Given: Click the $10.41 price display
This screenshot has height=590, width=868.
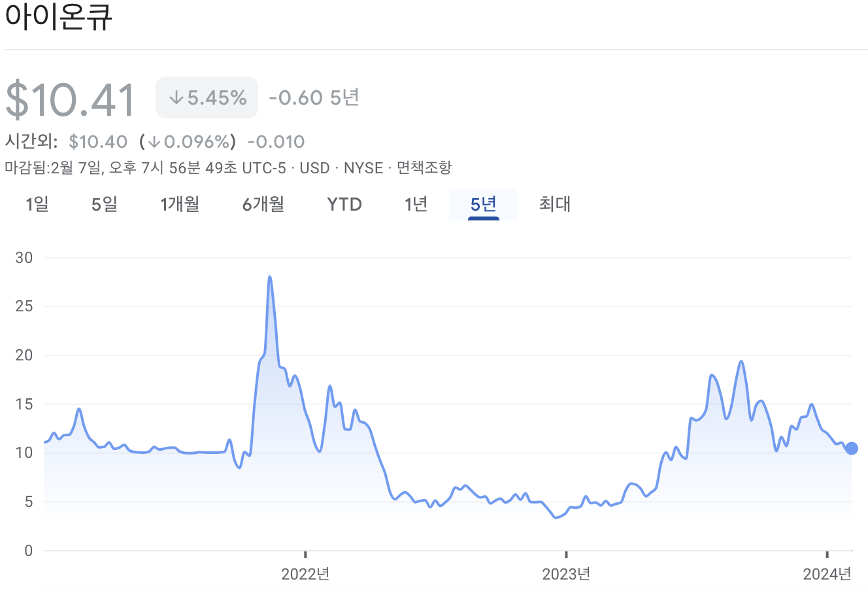Looking at the screenshot, I should click(70, 97).
